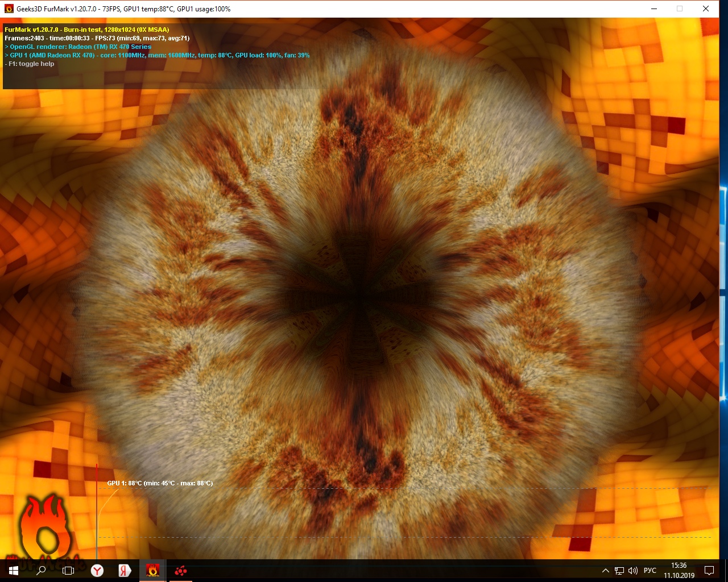The image size is (728, 582).
Task: Launch Yandex Browser from the taskbar
Action: (97, 571)
